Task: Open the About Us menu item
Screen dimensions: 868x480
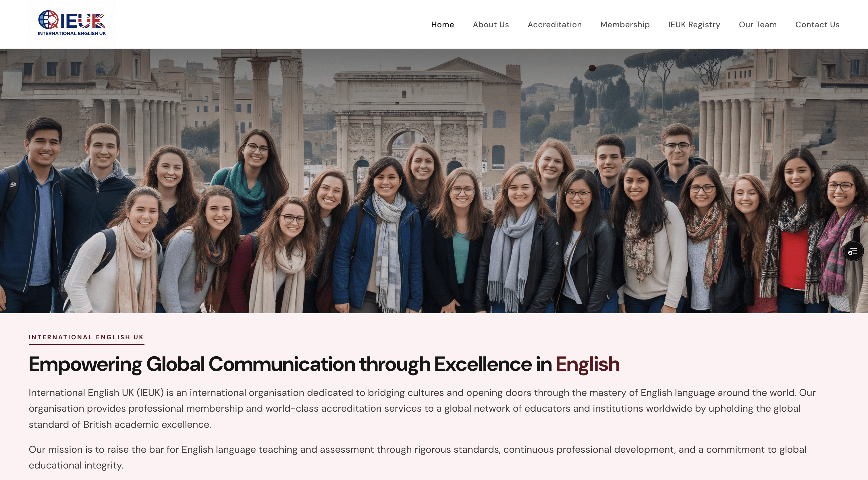Action: [x=491, y=25]
